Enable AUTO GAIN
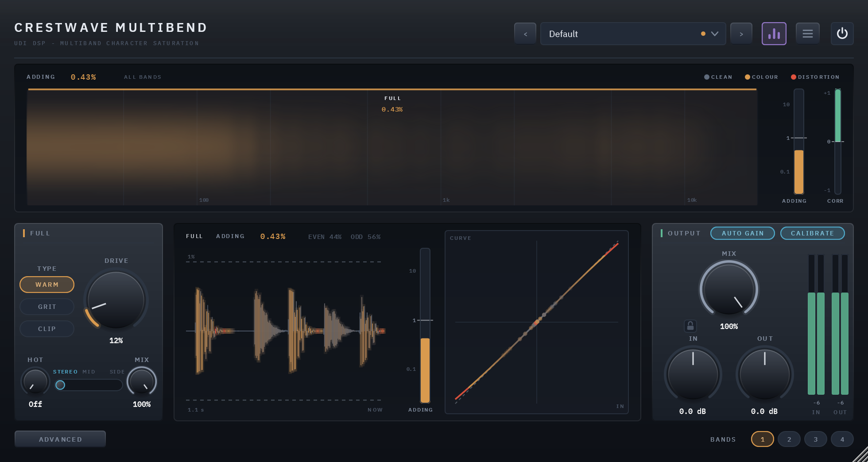 click(743, 233)
